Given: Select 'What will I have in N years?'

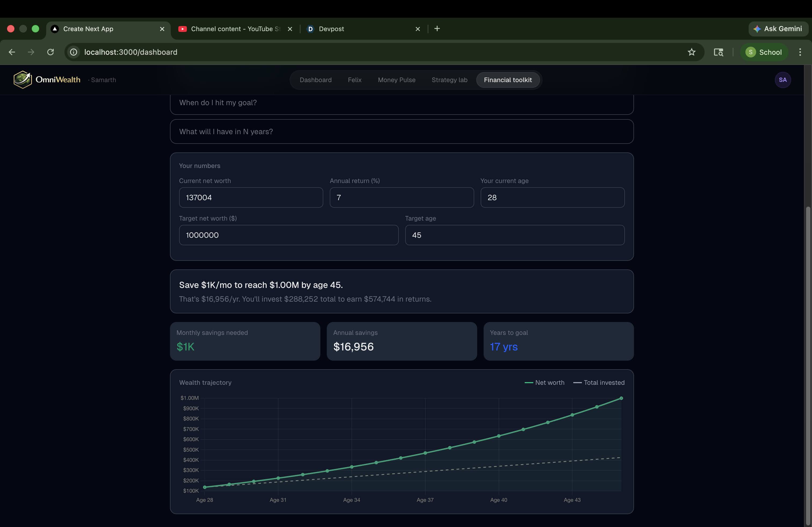Looking at the screenshot, I should pos(401,131).
